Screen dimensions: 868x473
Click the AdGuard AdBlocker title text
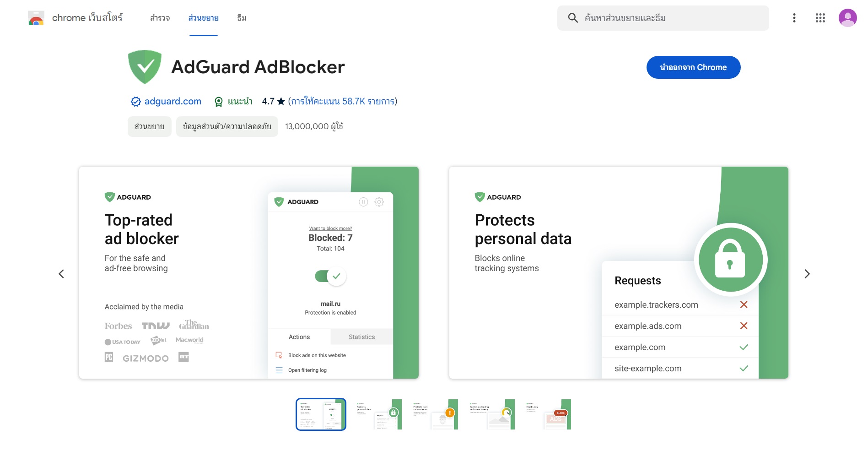pos(258,67)
